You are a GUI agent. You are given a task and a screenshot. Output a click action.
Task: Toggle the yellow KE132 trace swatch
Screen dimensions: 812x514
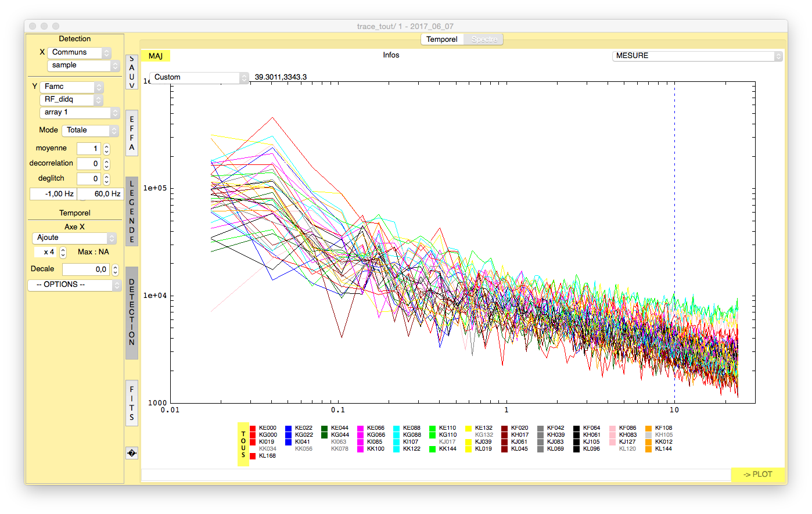469,428
